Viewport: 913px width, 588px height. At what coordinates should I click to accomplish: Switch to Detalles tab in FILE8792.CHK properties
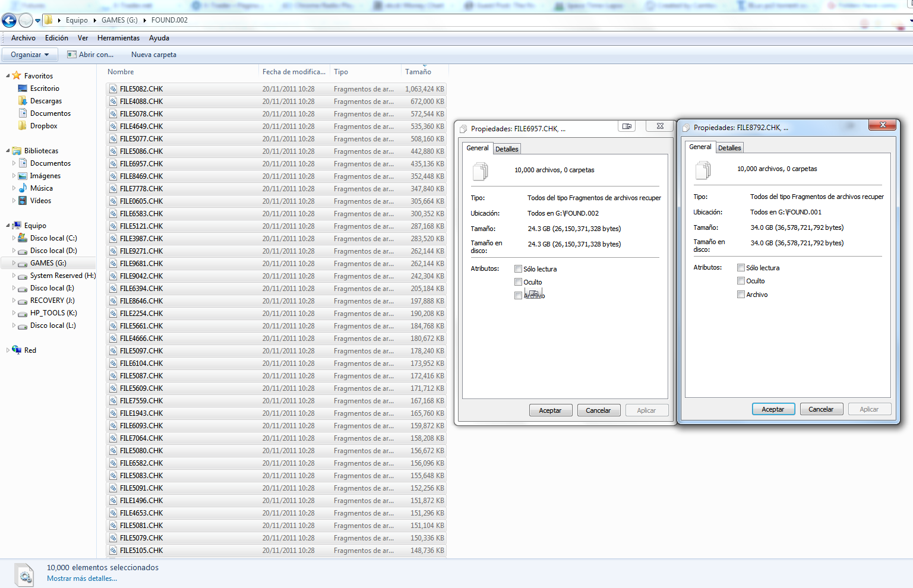click(729, 147)
